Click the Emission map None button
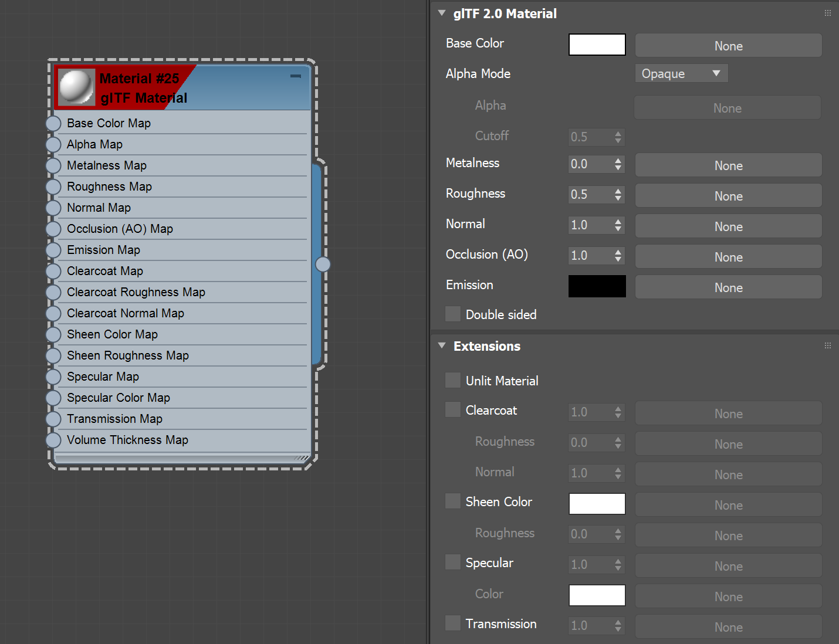 click(x=728, y=287)
